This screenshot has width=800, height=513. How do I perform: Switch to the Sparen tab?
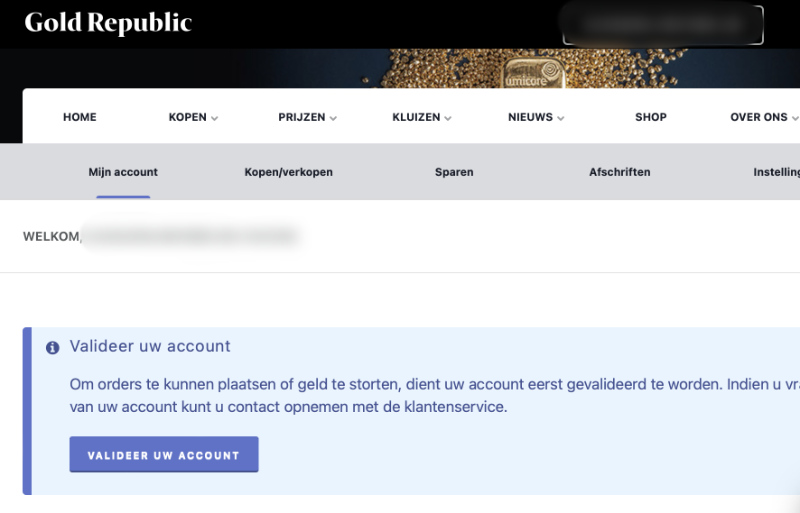[x=454, y=172]
